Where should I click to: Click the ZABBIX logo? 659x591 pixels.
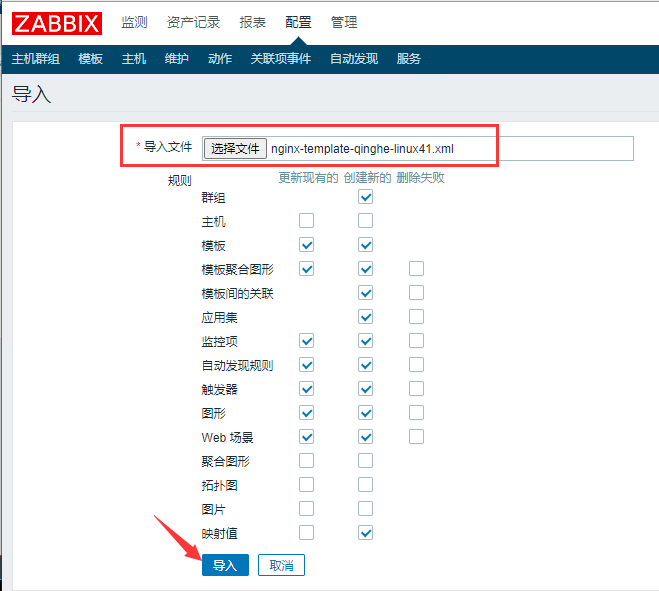tap(57, 23)
